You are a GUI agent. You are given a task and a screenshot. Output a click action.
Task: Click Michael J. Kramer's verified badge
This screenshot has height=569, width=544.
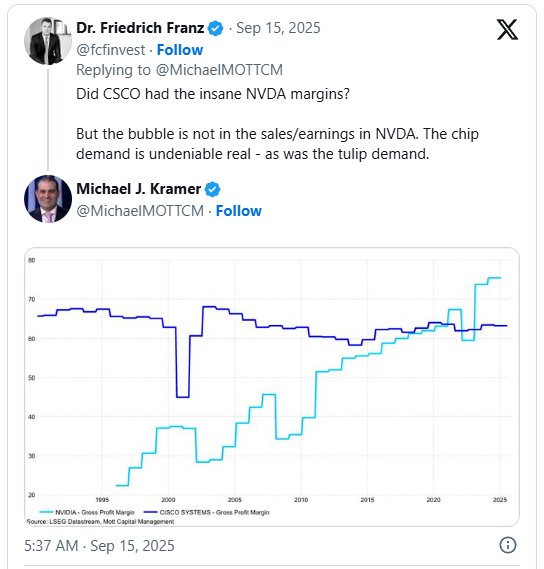[x=212, y=189]
